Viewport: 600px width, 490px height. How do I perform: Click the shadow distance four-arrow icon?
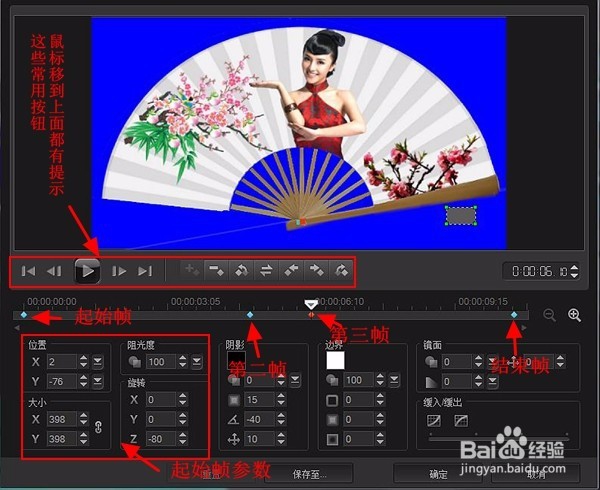pos(233,439)
